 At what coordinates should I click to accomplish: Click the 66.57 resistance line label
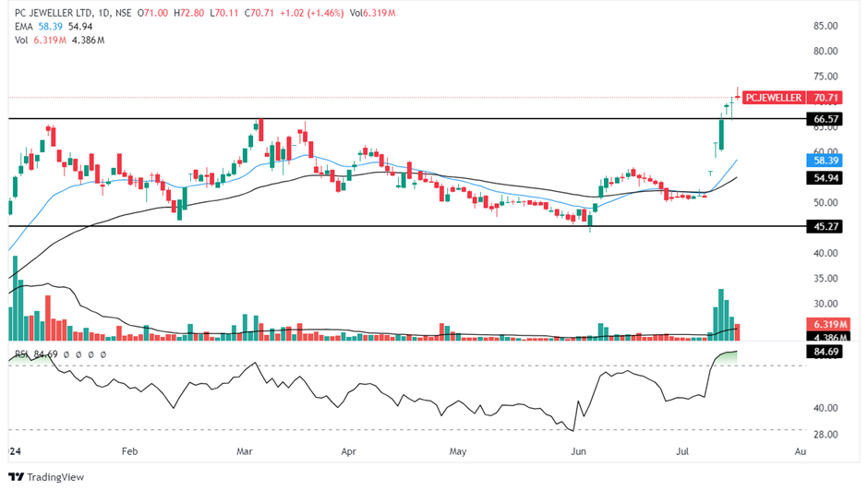pyautogui.click(x=826, y=119)
